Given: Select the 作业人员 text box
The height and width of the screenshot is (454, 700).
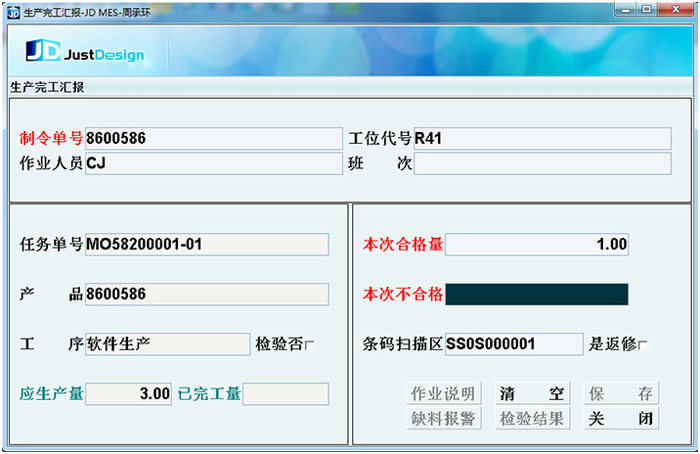Looking at the screenshot, I should 214,163.
